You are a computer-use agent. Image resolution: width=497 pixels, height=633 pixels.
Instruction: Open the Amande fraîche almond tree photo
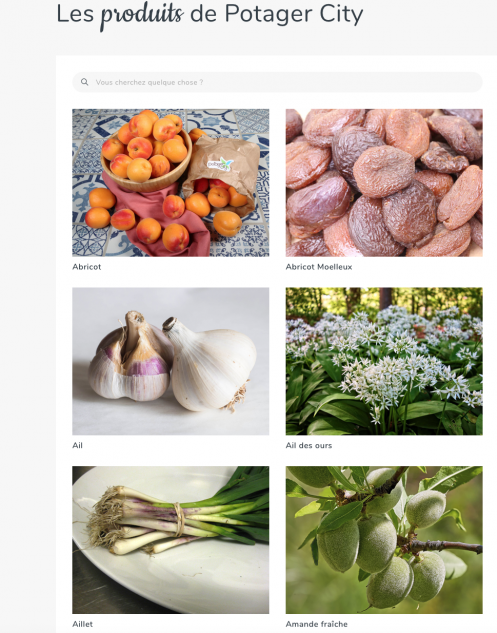coord(384,540)
